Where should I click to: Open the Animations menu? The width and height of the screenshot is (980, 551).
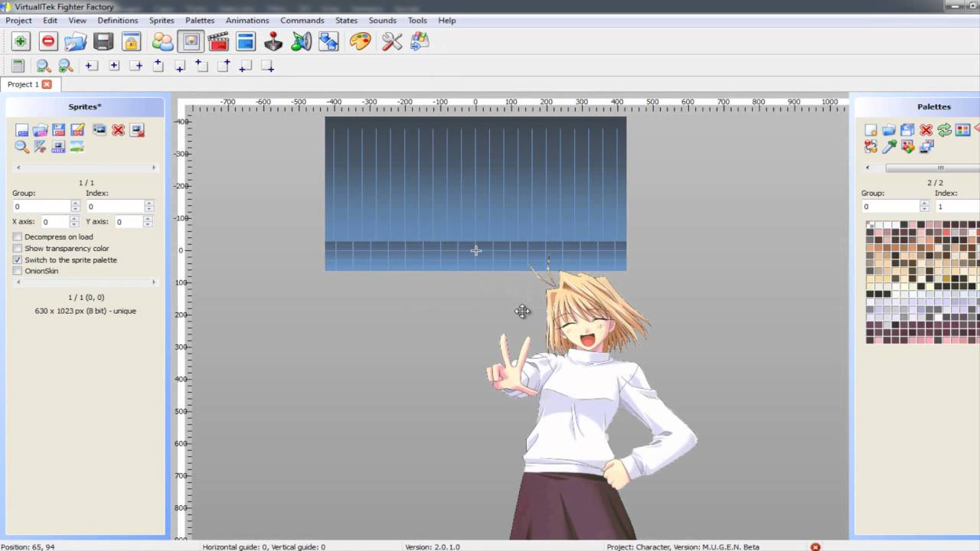pos(247,21)
